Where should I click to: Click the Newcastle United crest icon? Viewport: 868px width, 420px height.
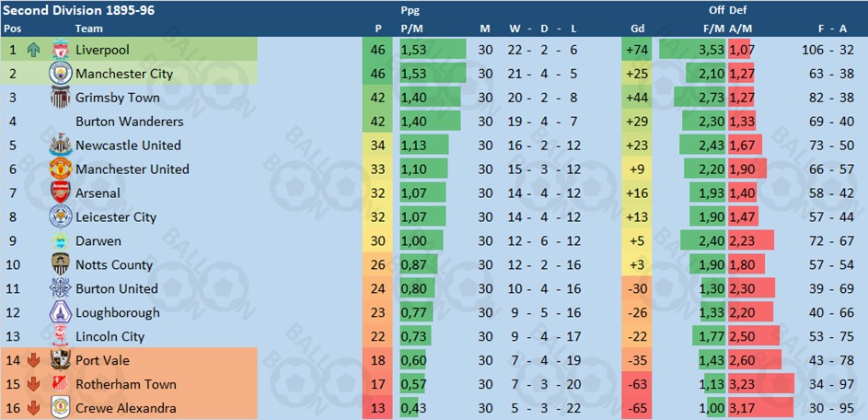61,146
